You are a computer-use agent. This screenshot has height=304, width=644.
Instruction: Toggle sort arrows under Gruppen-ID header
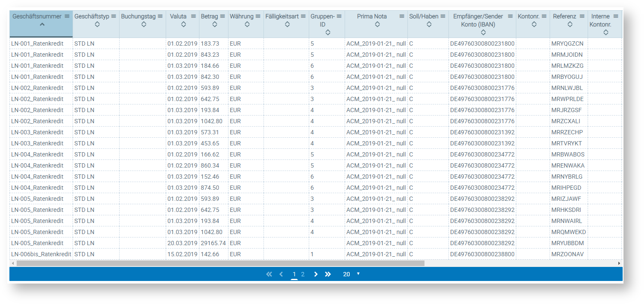[x=327, y=32]
